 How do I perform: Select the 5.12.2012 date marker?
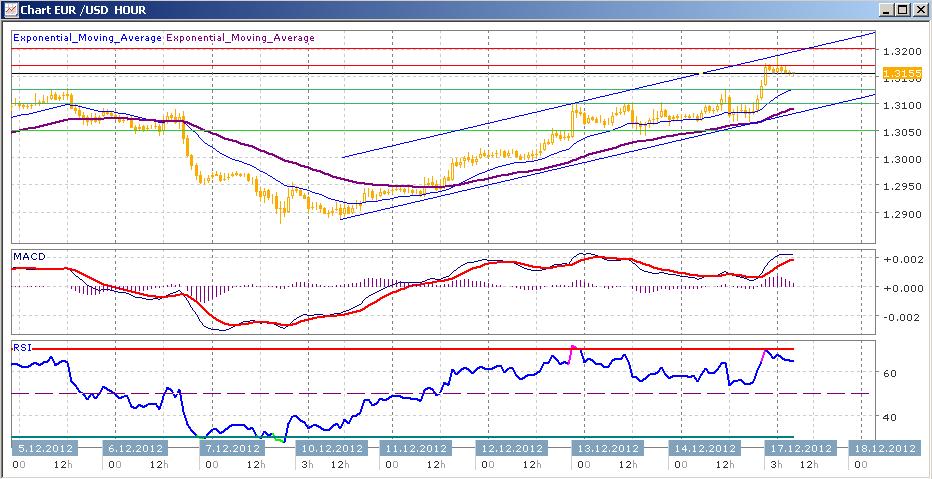click(43, 448)
